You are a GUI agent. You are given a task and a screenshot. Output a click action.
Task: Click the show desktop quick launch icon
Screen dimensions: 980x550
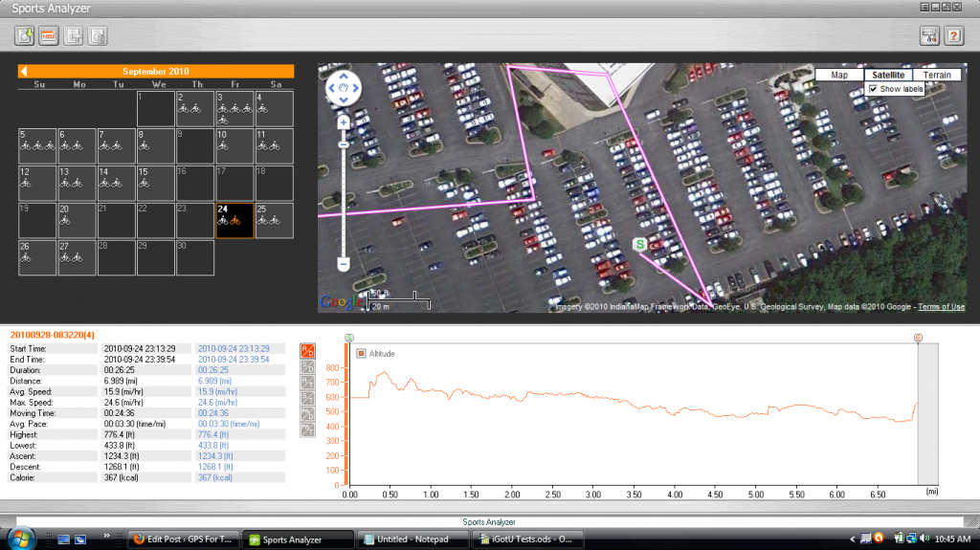[64, 539]
